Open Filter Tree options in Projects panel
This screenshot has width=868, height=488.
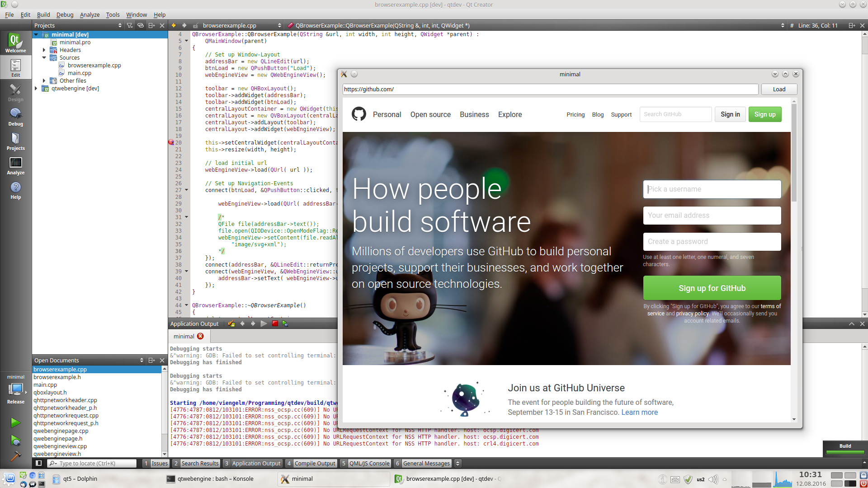[130, 25]
